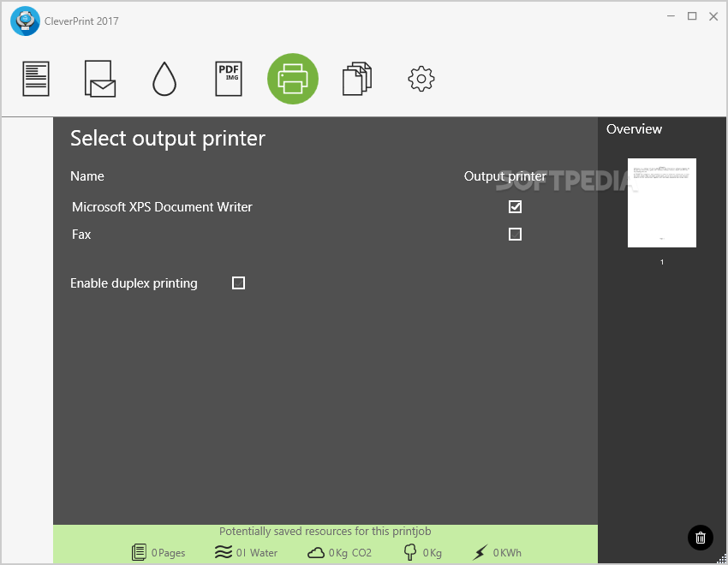Minimize the CleverPrint window
728x565 pixels.
(671, 16)
